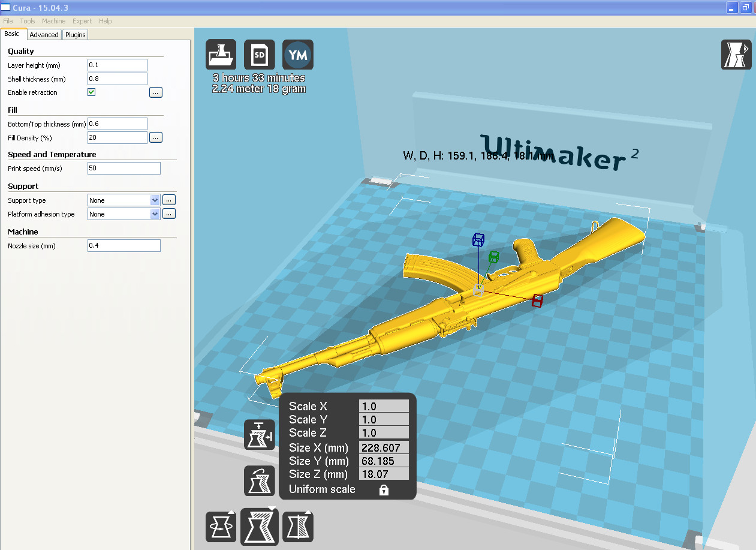The image size is (756, 550).
Task: Click the SD card save toolpath icon
Action: pos(260,55)
